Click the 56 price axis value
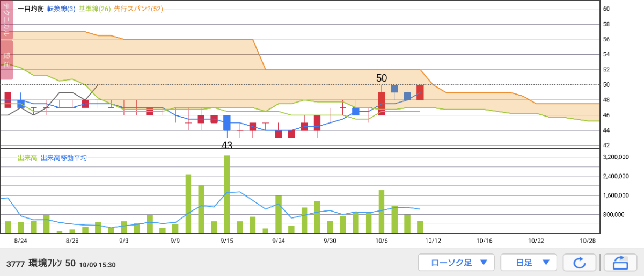This screenshot has height=276, width=644. tap(607, 39)
